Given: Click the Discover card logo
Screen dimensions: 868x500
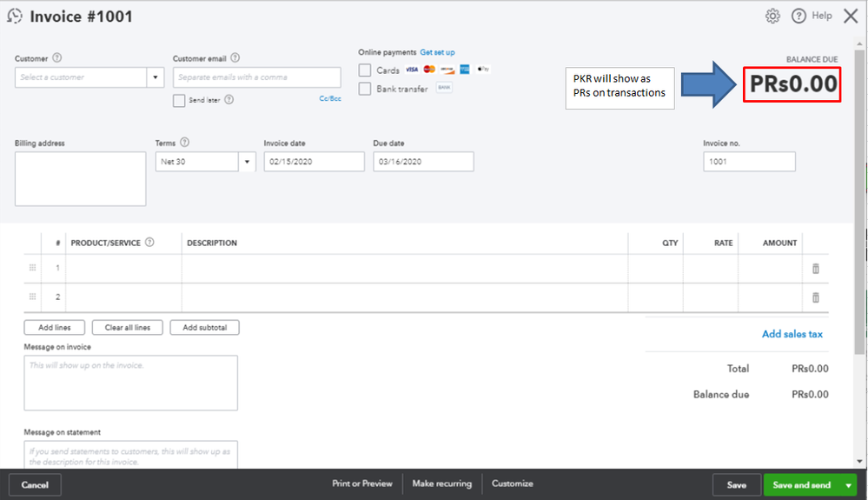Looking at the screenshot, I should tap(447, 70).
